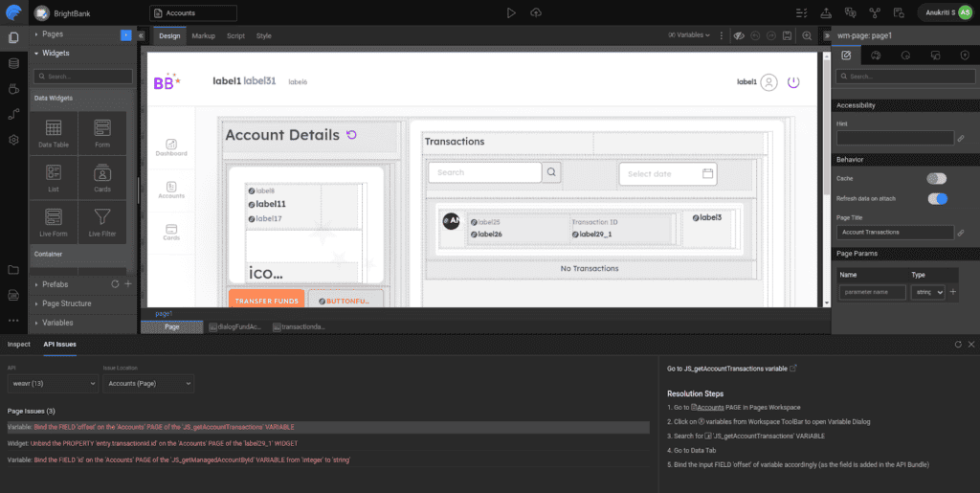Toggle the canvas visibility eye icon
Image resolution: width=980 pixels, height=493 pixels.
tap(739, 35)
